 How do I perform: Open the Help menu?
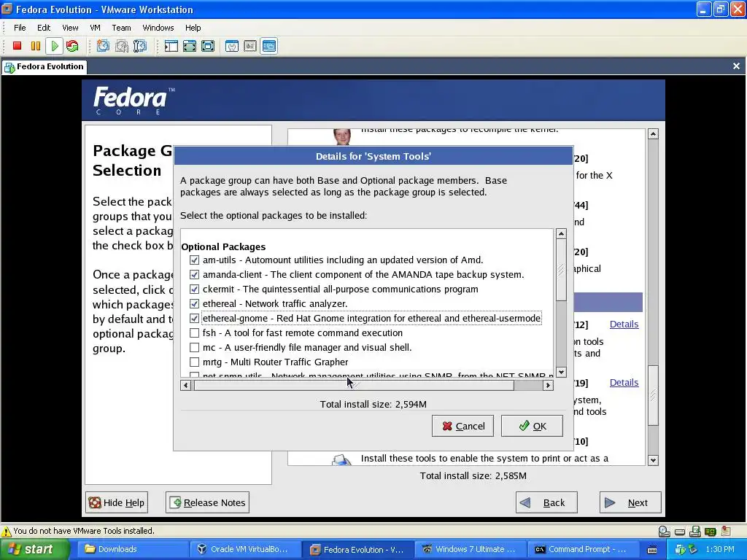193,28
